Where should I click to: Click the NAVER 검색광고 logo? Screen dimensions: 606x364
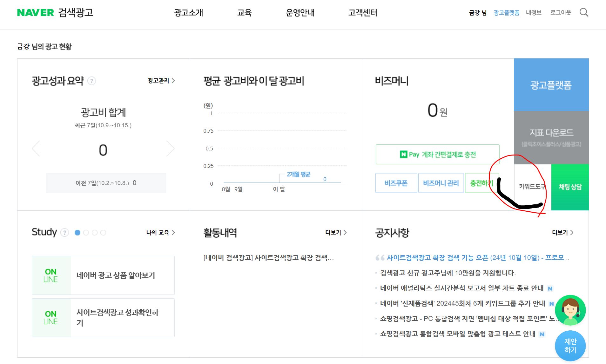pyautogui.click(x=55, y=13)
